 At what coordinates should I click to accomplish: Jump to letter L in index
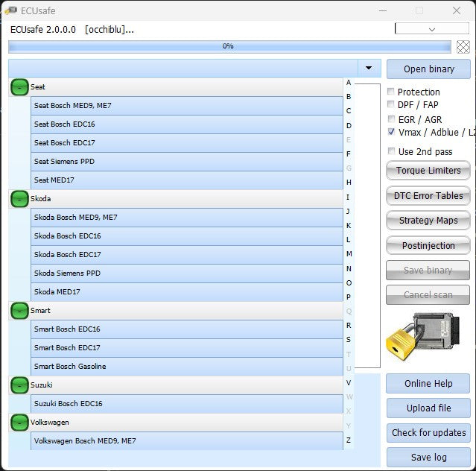349,240
